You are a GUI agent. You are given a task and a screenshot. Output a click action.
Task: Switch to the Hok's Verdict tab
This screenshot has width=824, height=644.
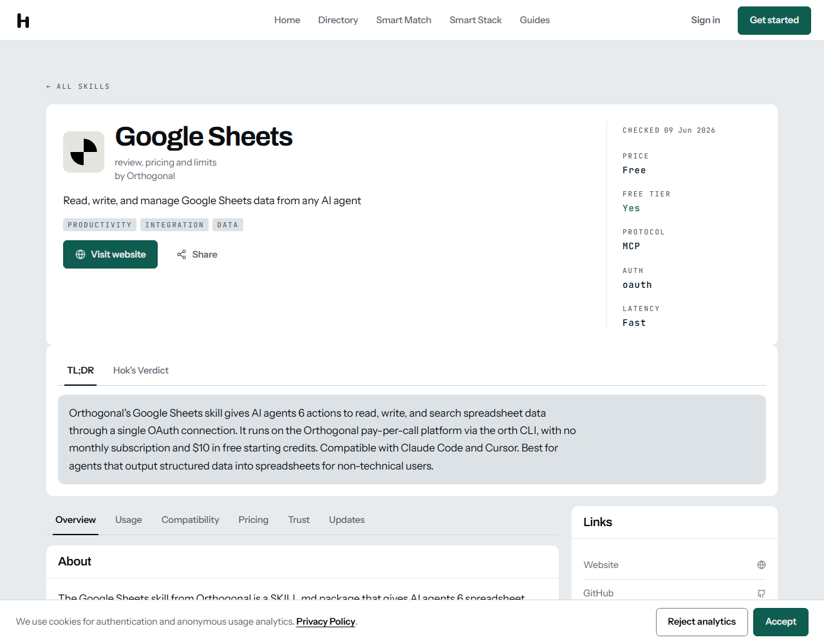(x=141, y=370)
